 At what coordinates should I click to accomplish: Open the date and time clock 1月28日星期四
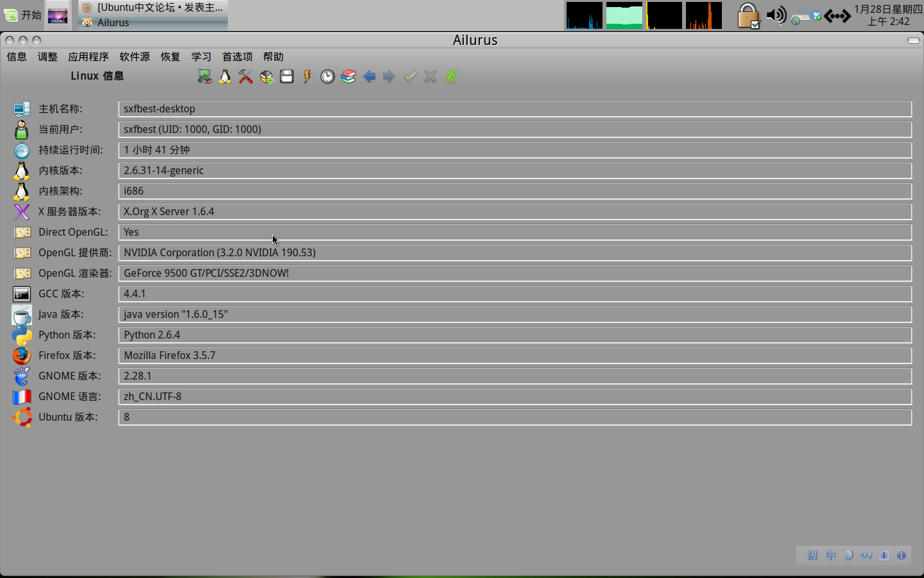(x=888, y=15)
